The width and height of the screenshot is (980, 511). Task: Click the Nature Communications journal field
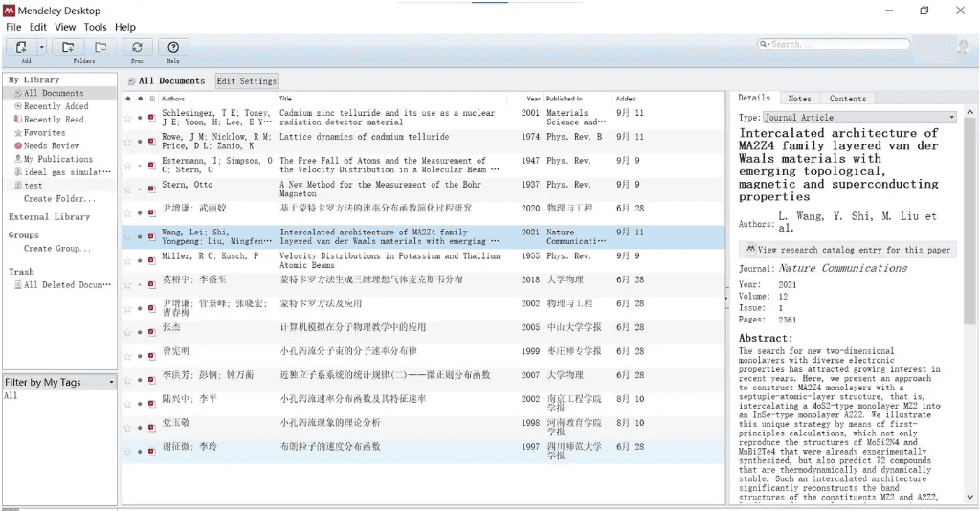pyautogui.click(x=843, y=268)
